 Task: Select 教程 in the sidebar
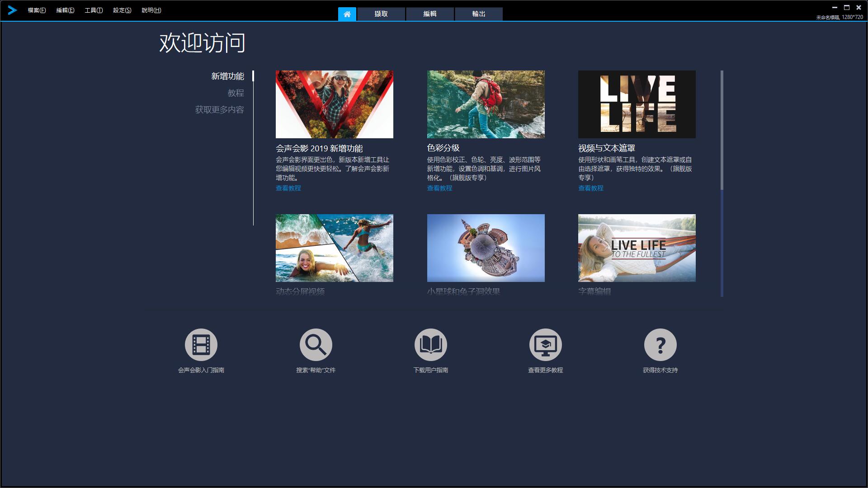coord(236,93)
